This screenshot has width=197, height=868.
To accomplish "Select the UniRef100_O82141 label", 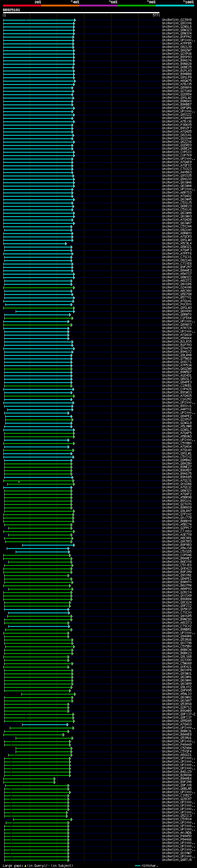I will coord(177,135).
